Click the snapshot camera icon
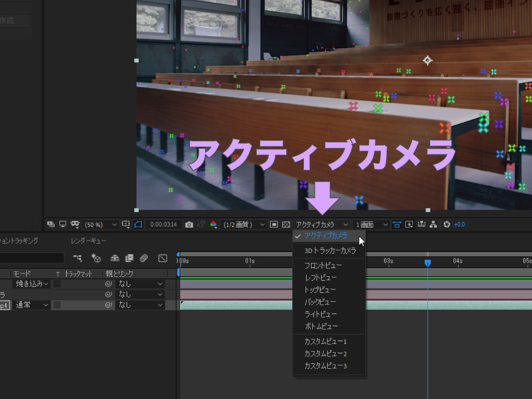This screenshot has height=399, width=532. (x=189, y=224)
